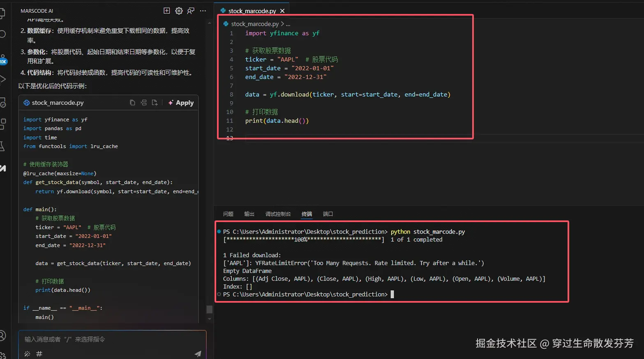Click editor line with yf.download call
644x359 pixels.
point(348,95)
